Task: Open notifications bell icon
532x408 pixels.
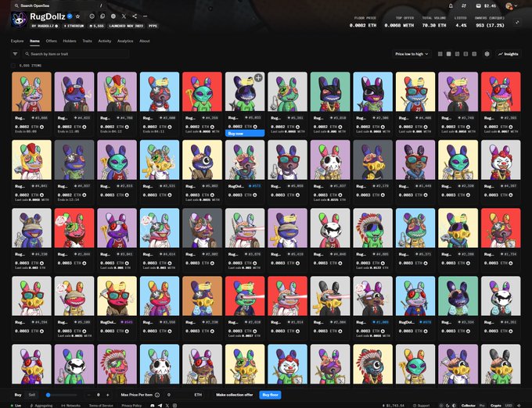Action: 451,5
